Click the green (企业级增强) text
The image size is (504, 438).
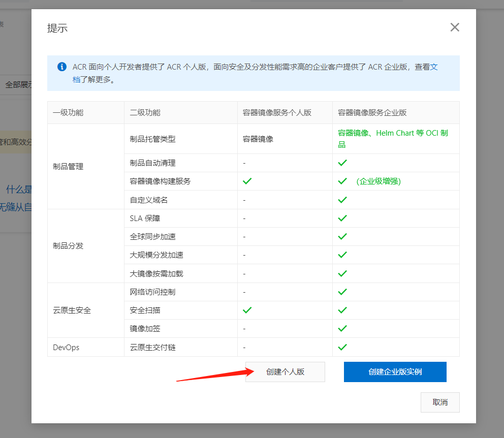coord(379,181)
